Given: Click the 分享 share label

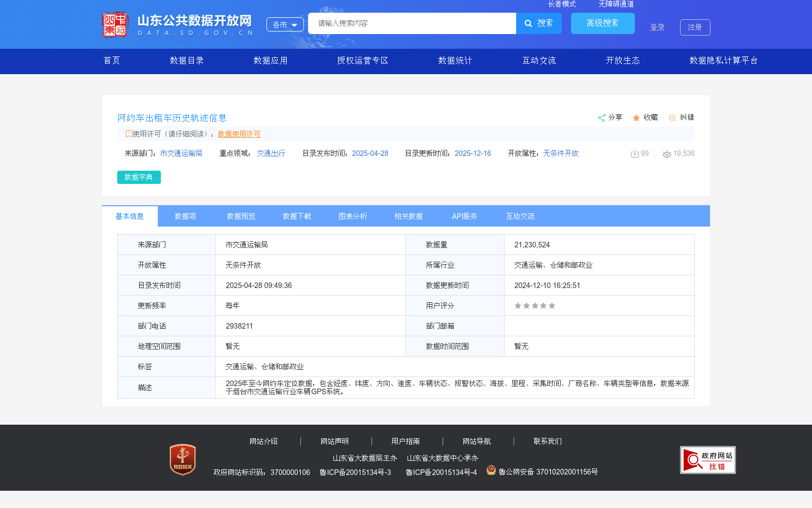Looking at the screenshot, I should pos(616,117).
